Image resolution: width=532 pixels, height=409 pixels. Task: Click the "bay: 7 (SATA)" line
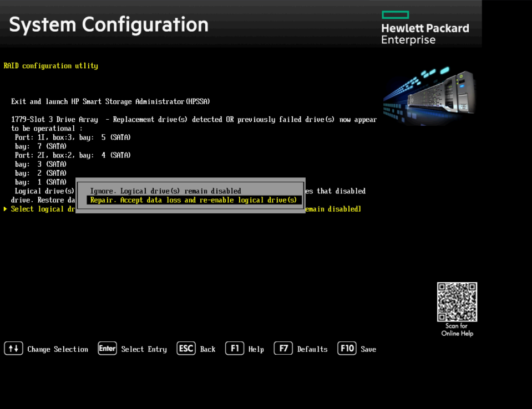(40, 146)
